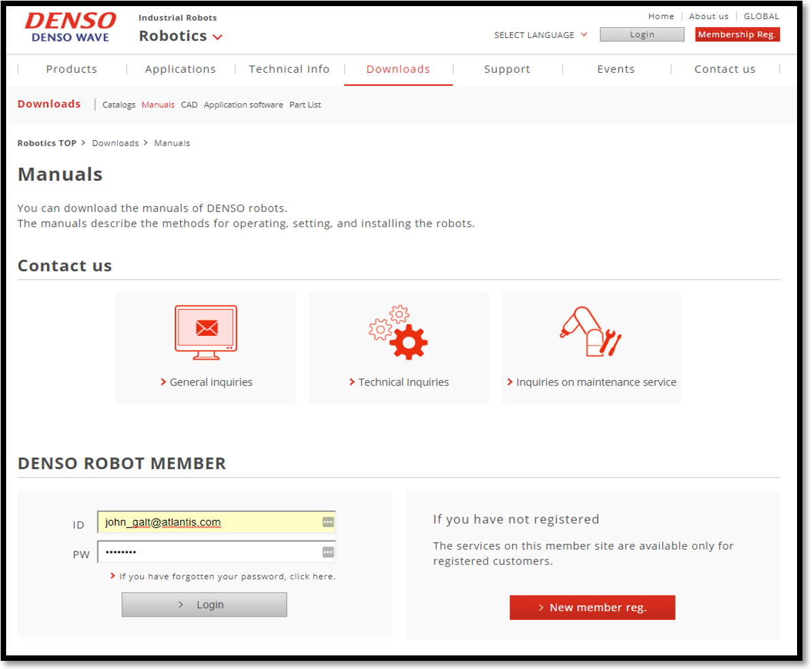Click the DENSO DENSO WAVE logo
Screen dimensions: 812x669
70,27
